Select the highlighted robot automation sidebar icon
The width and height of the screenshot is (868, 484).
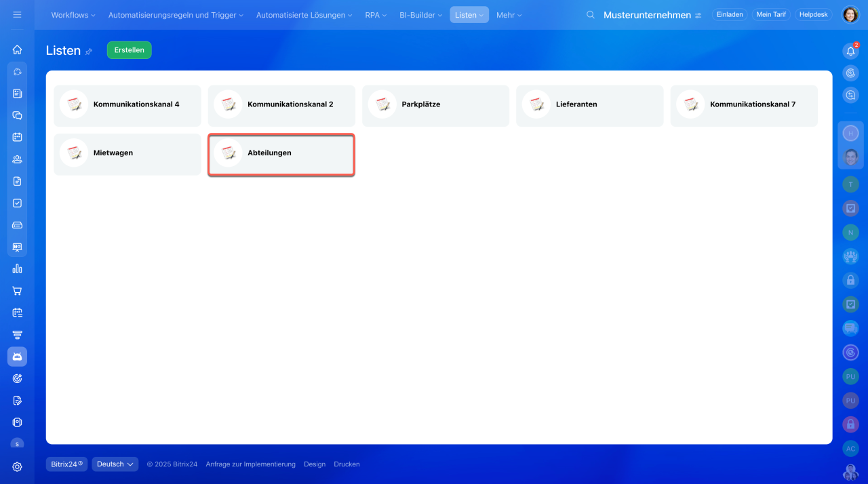(17, 357)
